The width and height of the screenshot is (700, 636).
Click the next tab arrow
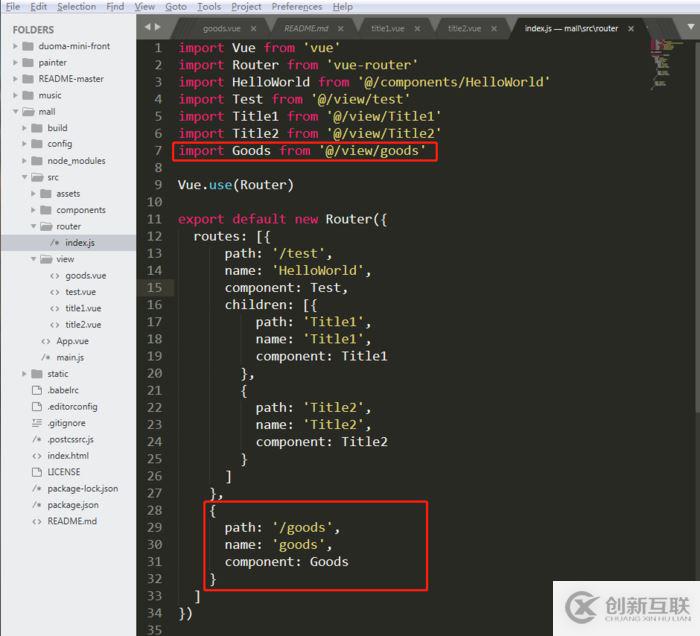[157, 27]
